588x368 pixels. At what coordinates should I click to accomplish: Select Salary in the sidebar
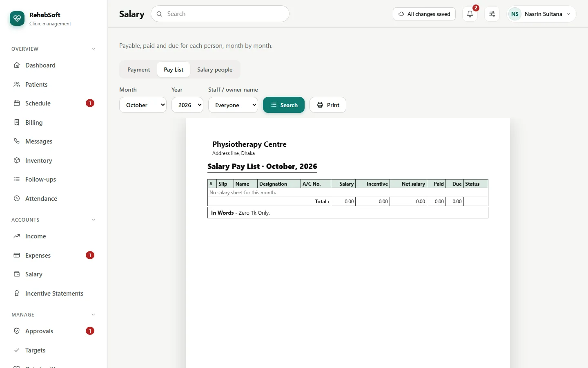[x=53, y=274]
